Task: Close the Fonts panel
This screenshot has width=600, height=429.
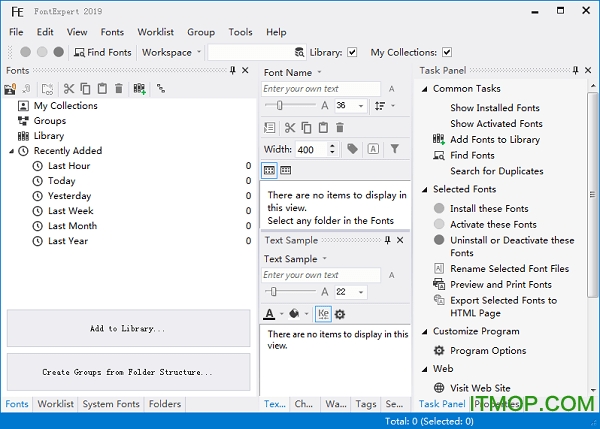Action: pyautogui.click(x=245, y=70)
